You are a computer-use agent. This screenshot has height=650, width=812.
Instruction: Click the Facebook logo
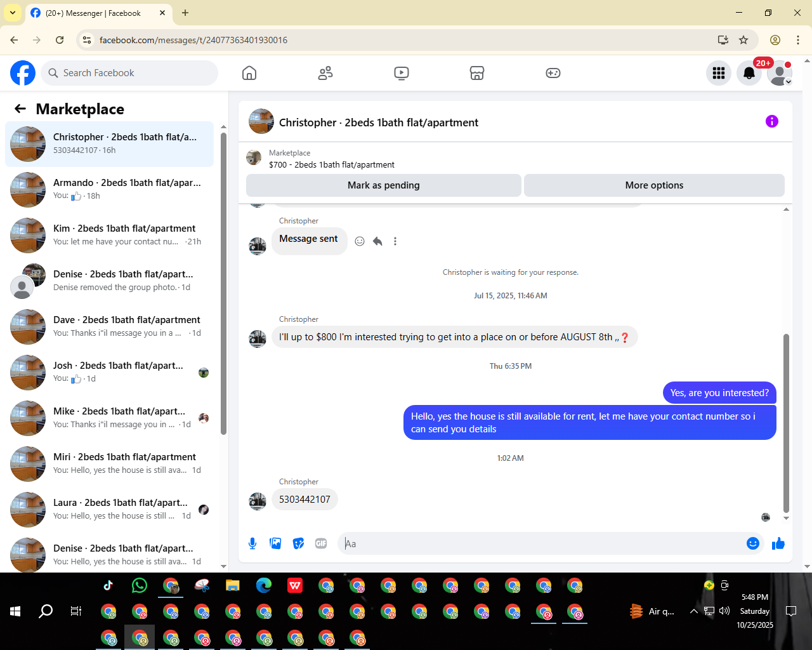23,73
